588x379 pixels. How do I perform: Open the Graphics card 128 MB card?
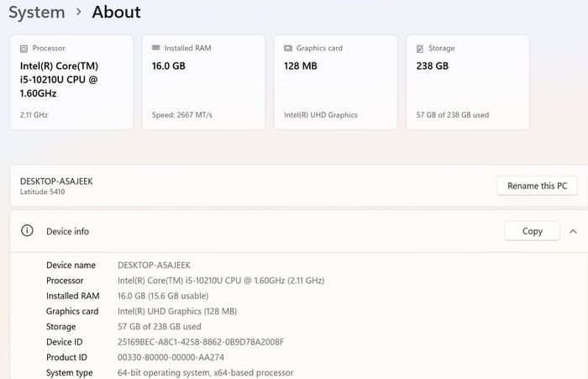(336, 82)
